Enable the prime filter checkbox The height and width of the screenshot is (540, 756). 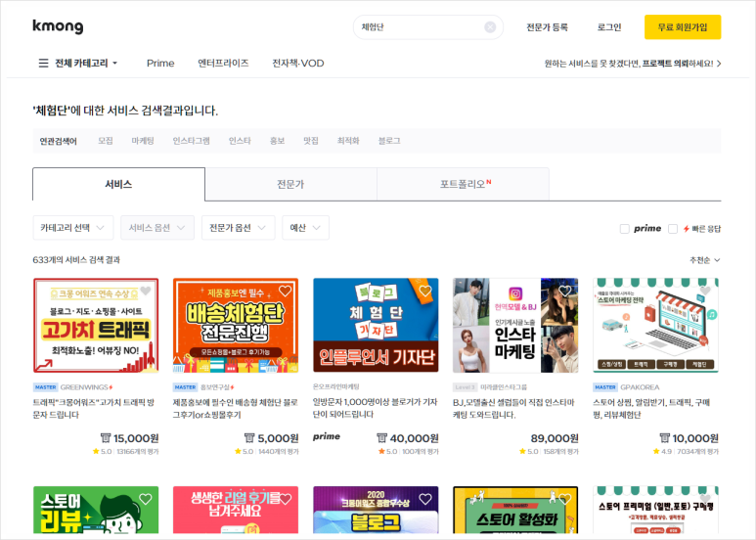click(x=624, y=229)
